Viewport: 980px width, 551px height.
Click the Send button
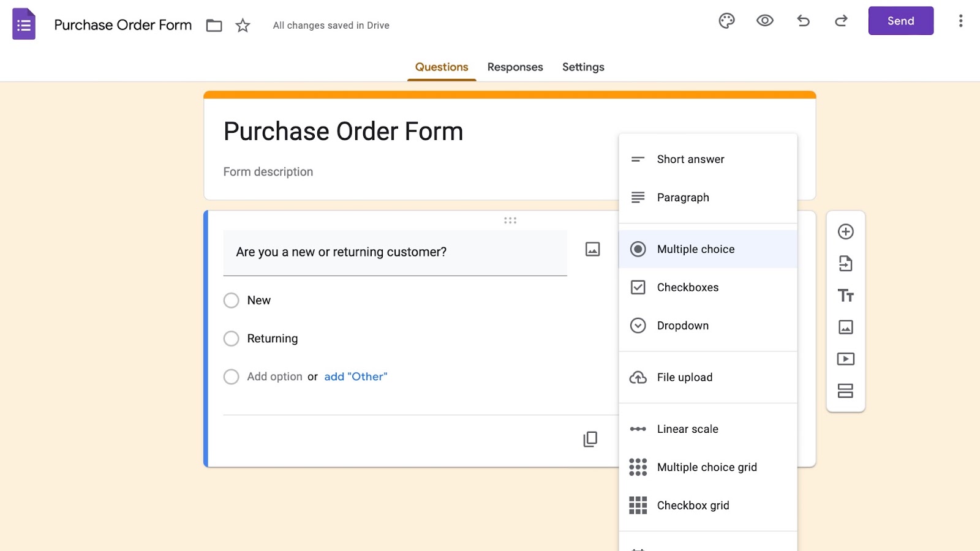900,21
